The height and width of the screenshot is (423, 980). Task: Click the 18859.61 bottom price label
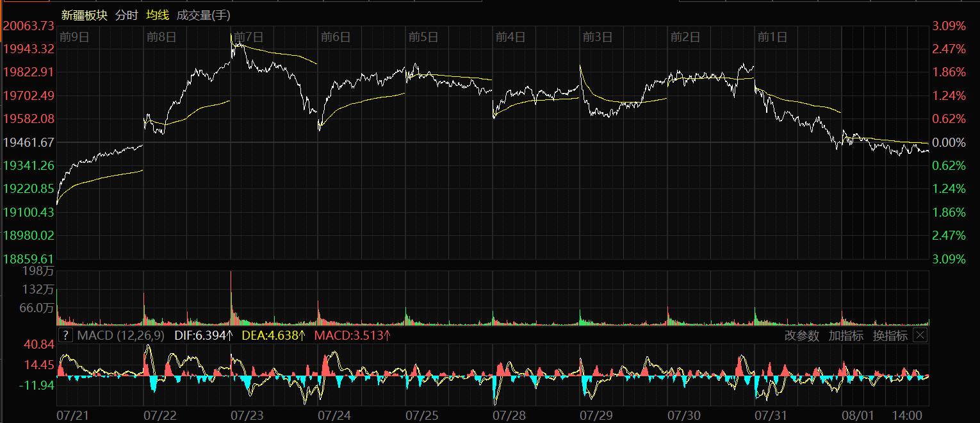click(28, 258)
